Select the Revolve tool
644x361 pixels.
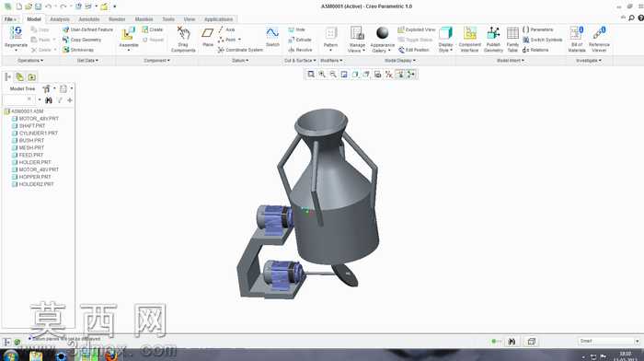click(x=300, y=50)
